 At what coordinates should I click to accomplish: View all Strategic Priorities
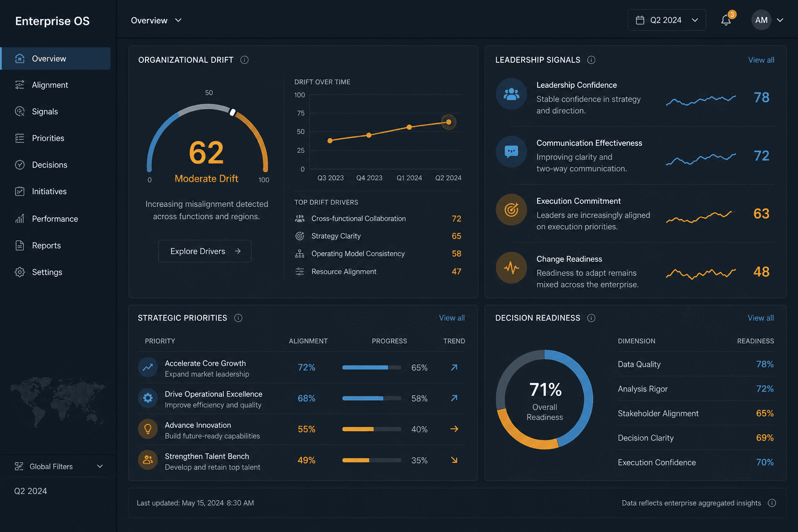click(x=452, y=318)
